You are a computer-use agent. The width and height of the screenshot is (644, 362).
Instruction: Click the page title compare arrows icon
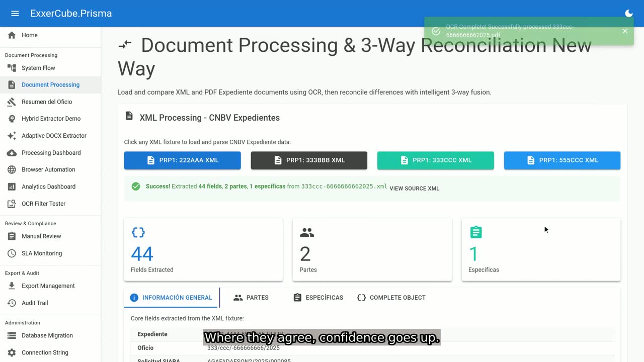[125, 45]
